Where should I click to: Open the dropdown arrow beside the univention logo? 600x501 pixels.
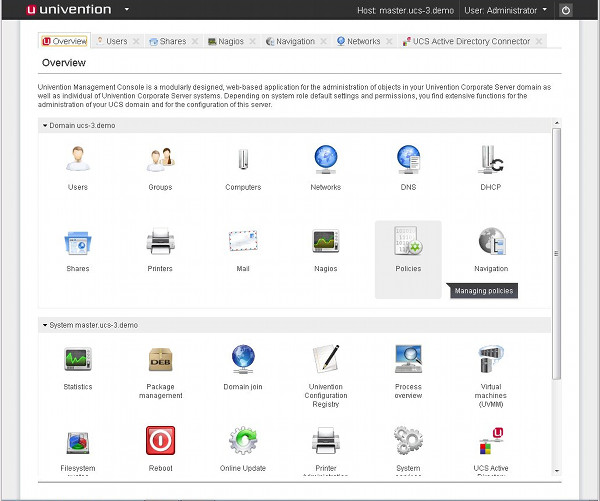(127, 9)
